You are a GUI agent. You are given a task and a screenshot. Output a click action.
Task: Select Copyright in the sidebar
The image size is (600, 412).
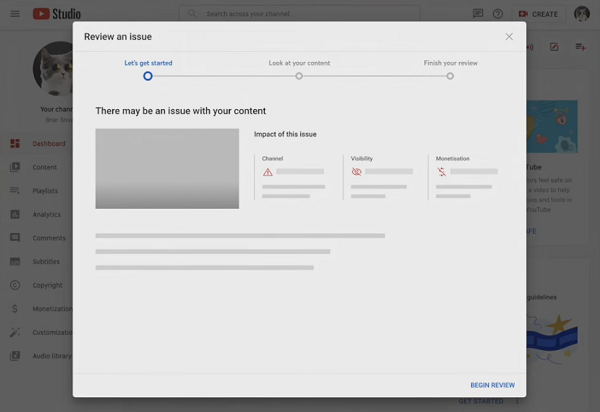pyautogui.click(x=47, y=285)
